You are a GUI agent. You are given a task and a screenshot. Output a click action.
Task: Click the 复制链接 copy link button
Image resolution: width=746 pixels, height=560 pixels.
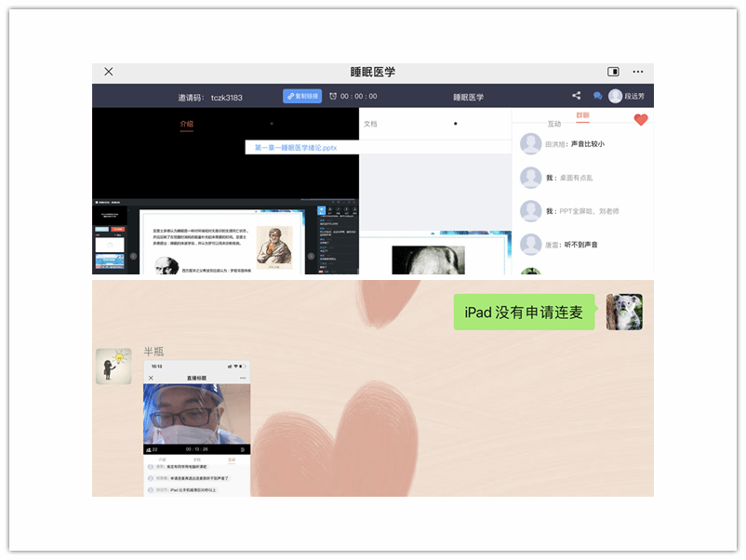pos(302,96)
